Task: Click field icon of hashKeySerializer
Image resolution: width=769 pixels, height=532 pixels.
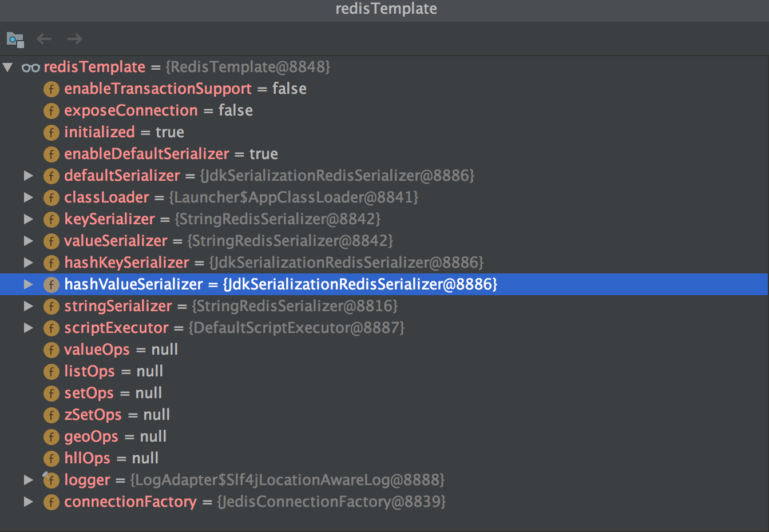Action: [51, 263]
